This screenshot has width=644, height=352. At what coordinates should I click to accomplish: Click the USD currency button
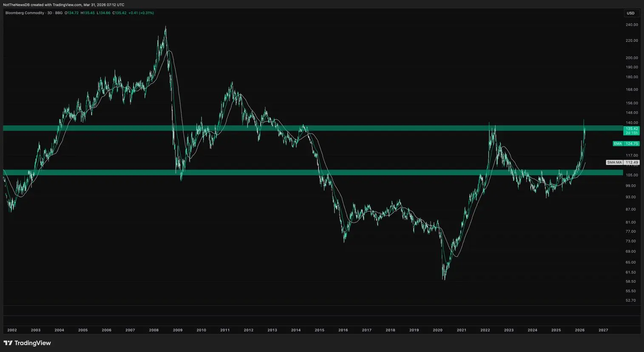[631, 13]
